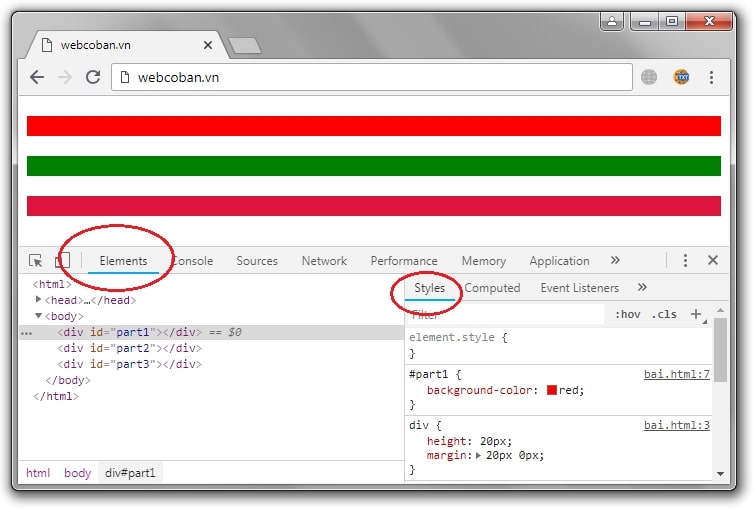Screen dimensions: 754x509
Task: Close the DevTools panel
Action: click(x=713, y=260)
